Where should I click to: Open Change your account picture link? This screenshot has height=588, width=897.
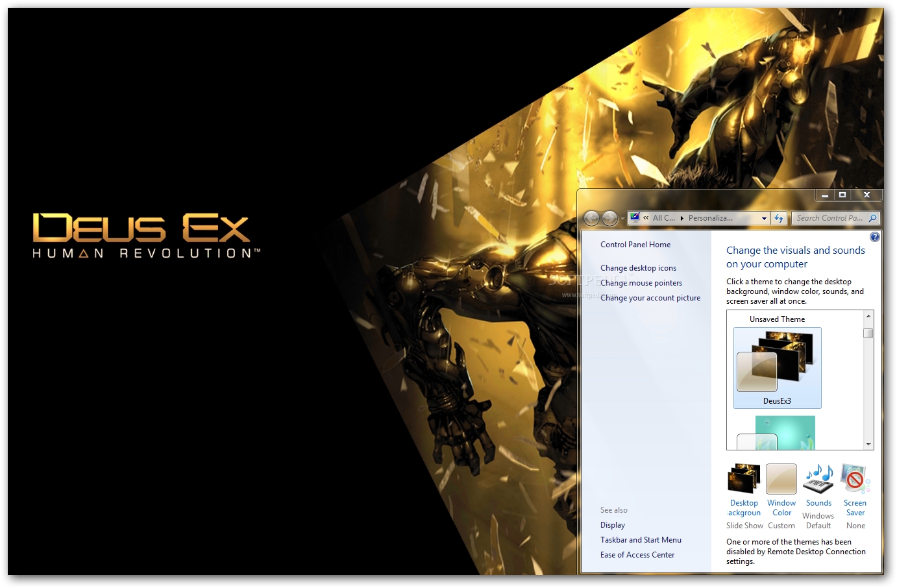650,298
